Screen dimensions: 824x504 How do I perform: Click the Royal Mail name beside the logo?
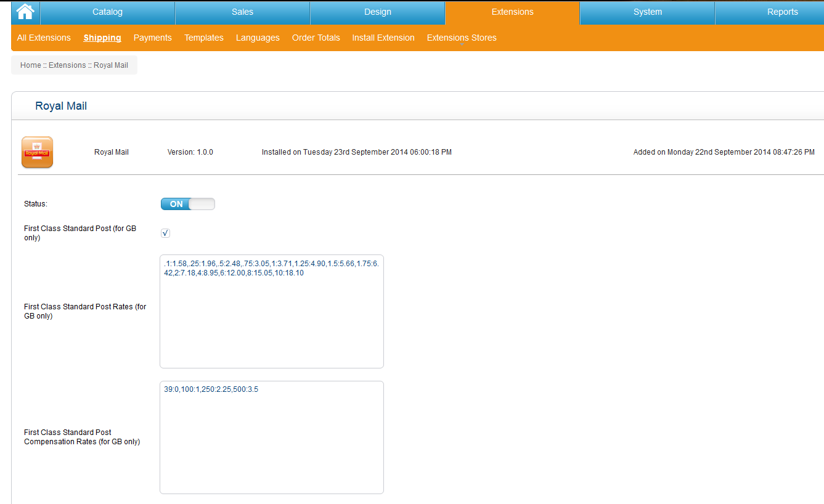(112, 152)
